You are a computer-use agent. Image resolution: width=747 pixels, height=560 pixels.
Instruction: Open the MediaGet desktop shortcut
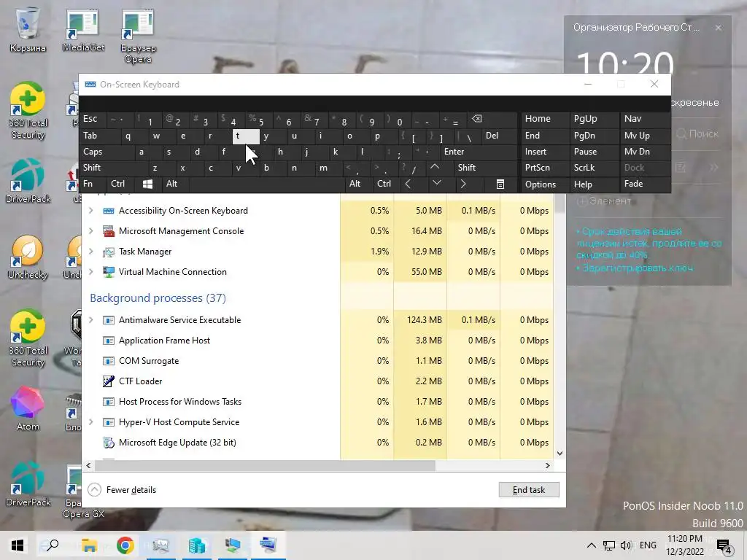(x=83, y=29)
